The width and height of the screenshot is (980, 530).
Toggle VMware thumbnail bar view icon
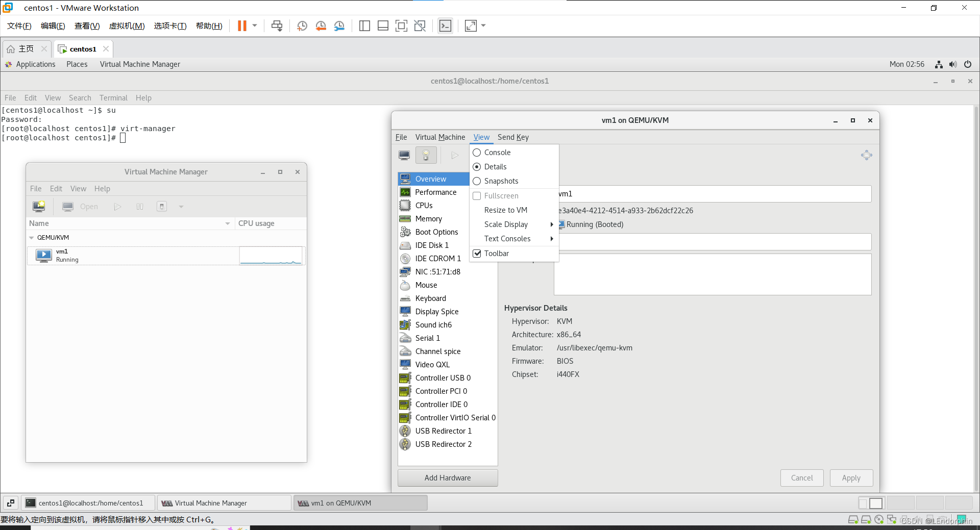pyautogui.click(x=383, y=26)
